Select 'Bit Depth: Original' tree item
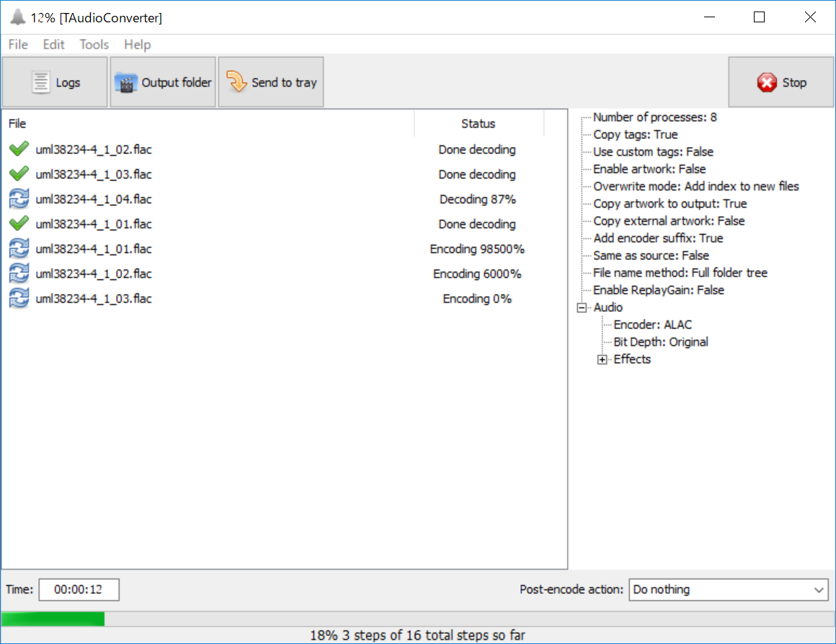 click(661, 341)
